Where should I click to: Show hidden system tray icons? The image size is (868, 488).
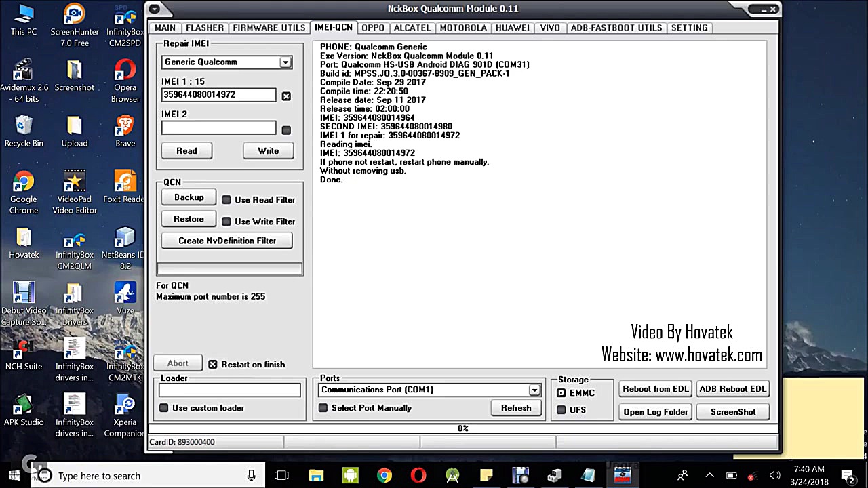point(709,476)
